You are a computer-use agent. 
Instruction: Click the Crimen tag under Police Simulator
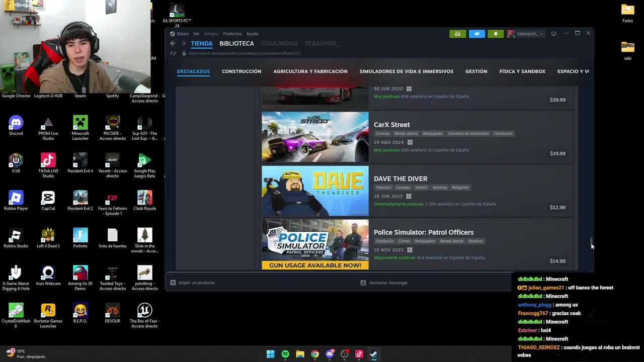(x=404, y=241)
